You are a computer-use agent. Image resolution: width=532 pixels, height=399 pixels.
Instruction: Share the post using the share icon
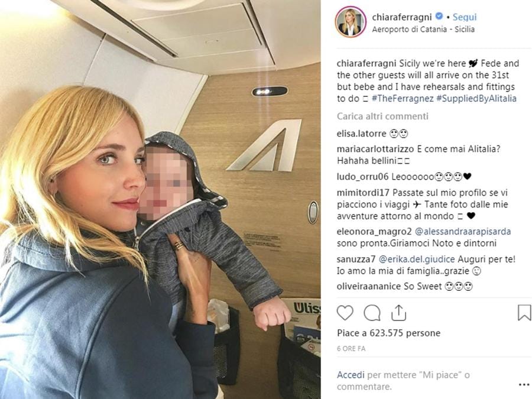coord(398,313)
